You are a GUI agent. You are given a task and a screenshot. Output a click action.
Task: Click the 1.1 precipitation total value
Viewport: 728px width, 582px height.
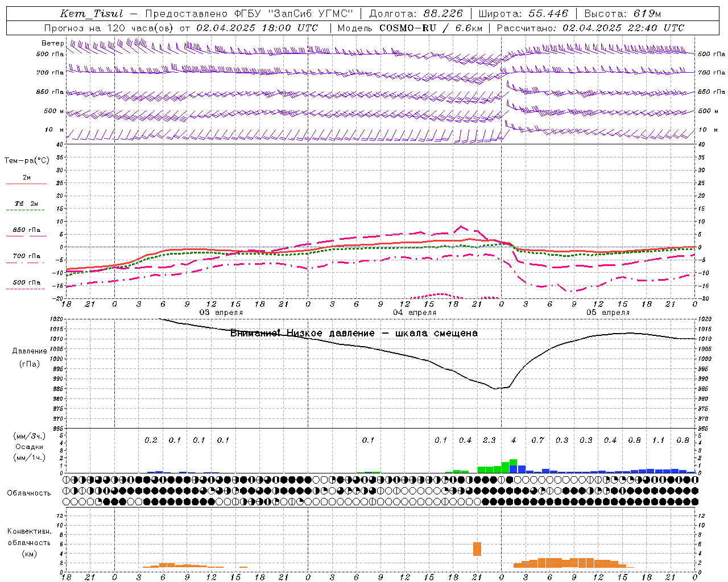(x=658, y=440)
